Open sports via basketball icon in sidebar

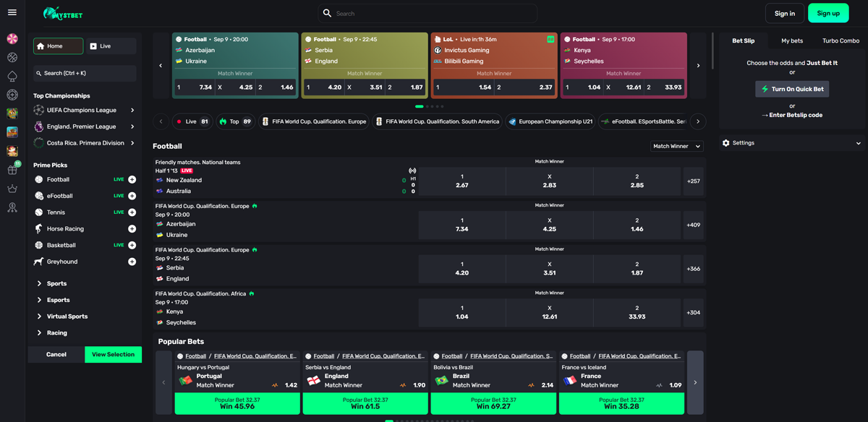point(12,57)
